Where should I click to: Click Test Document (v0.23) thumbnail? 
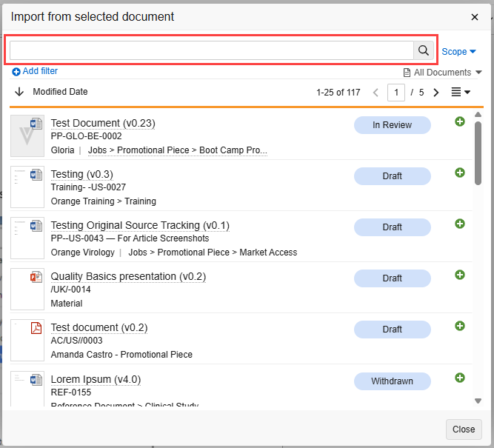[x=27, y=136]
